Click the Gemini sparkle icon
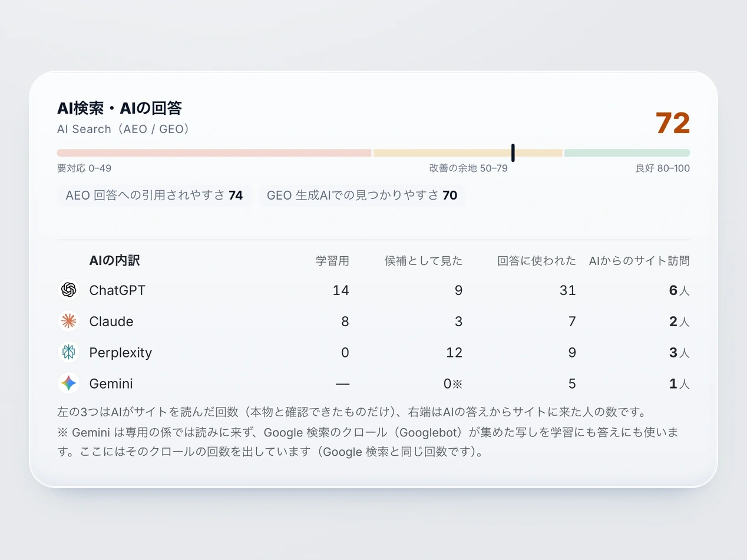The width and height of the screenshot is (747, 560). (x=69, y=383)
